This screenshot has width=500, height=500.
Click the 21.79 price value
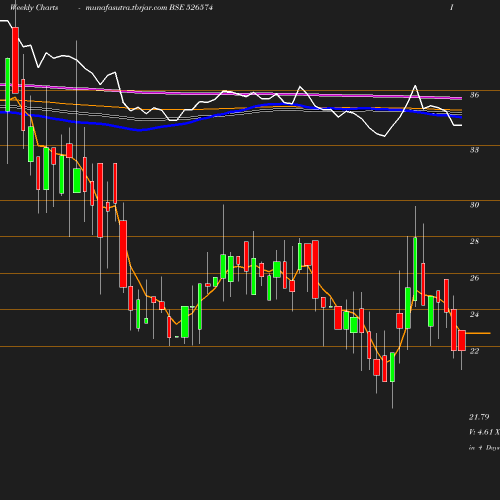tap(479, 417)
